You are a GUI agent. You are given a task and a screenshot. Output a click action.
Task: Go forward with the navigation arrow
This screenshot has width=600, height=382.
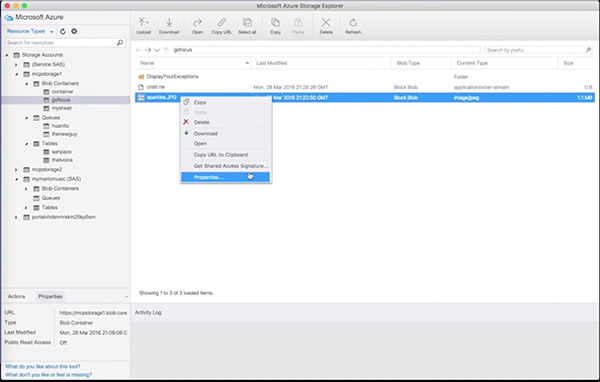[148, 50]
